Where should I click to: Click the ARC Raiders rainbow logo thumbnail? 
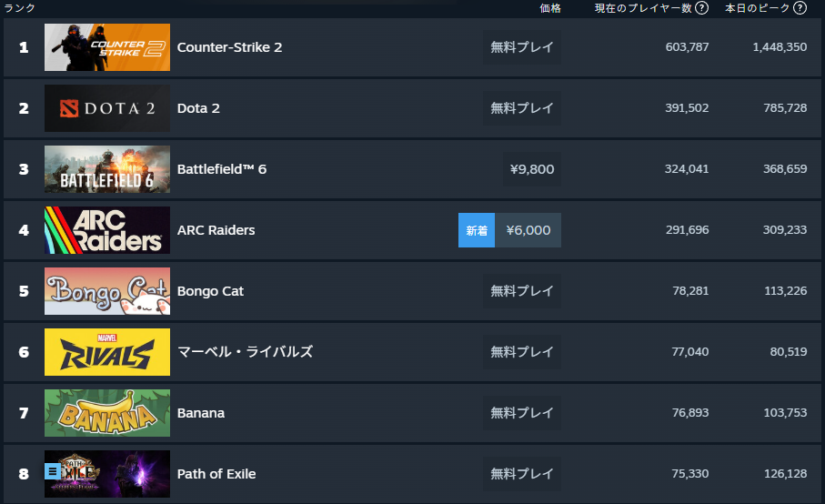click(x=107, y=230)
